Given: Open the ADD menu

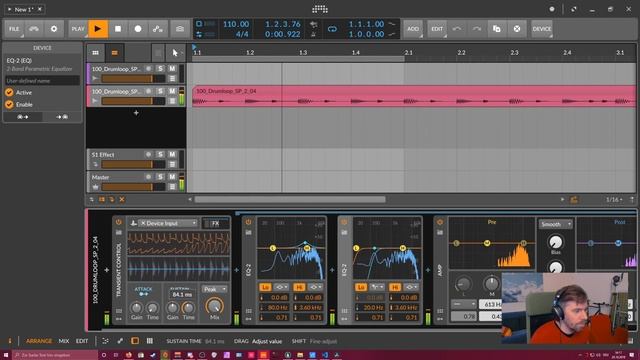Looking at the screenshot, I should pyautogui.click(x=413, y=29).
